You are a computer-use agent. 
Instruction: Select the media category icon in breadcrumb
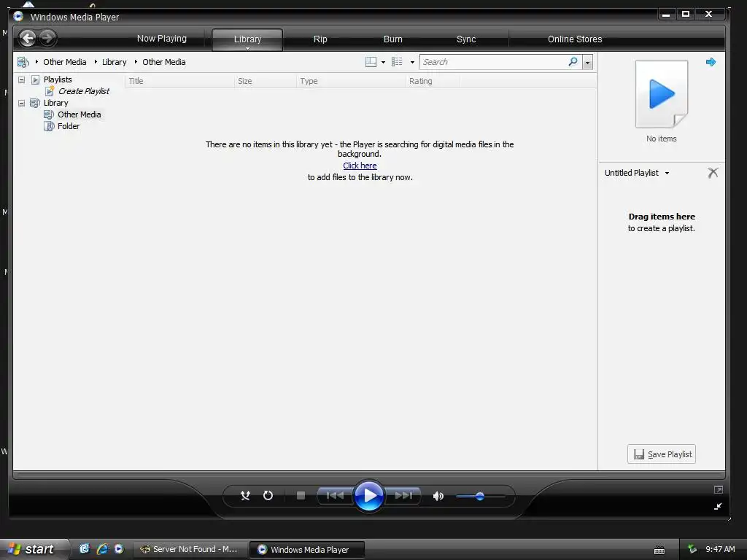click(x=23, y=62)
